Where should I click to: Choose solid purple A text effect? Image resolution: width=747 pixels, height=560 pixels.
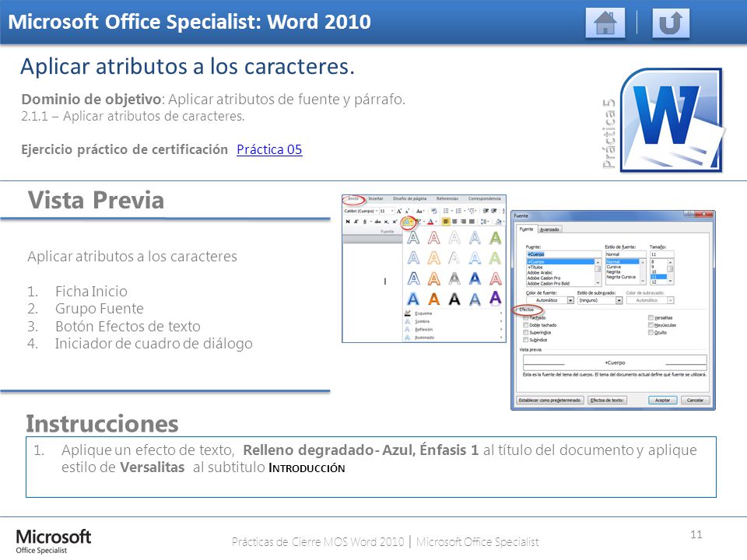(x=496, y=298)
